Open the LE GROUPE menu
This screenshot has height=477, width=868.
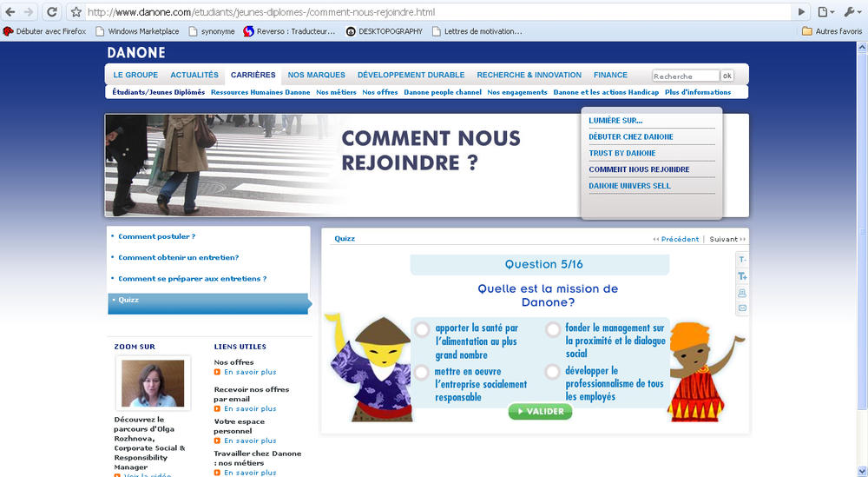[x=135, y=75]
